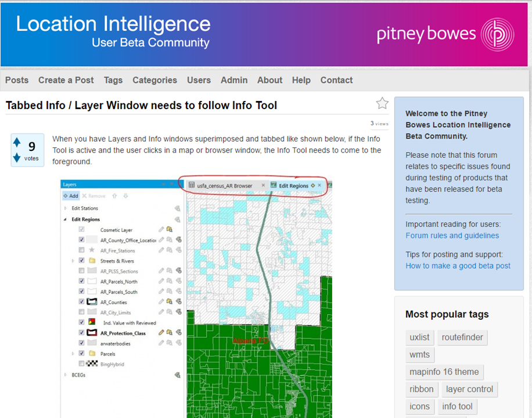Click the Add button in Layers panel

[70, 196]
